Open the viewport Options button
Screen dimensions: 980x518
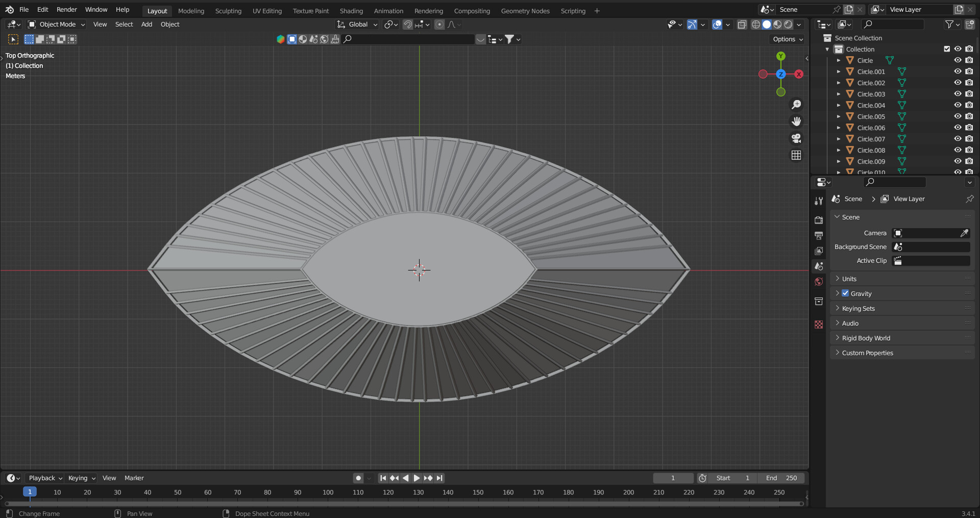pyautogui.click(x=788, y=39)
